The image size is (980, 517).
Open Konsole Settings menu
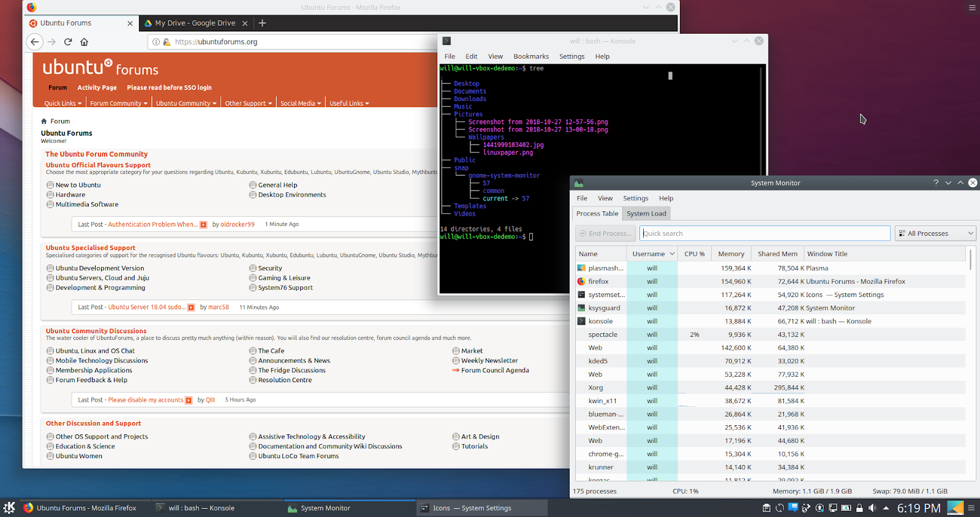pos(571,56)
